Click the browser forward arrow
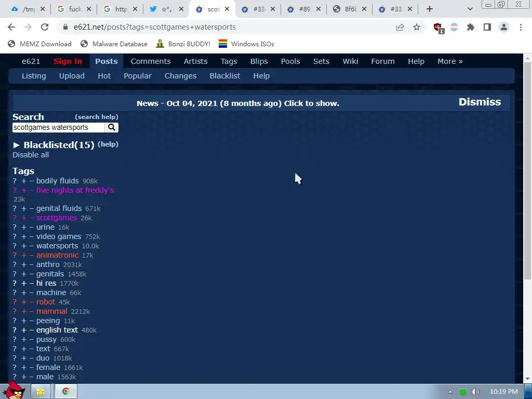This screenshot has width=532, height=399. (28, 27)
